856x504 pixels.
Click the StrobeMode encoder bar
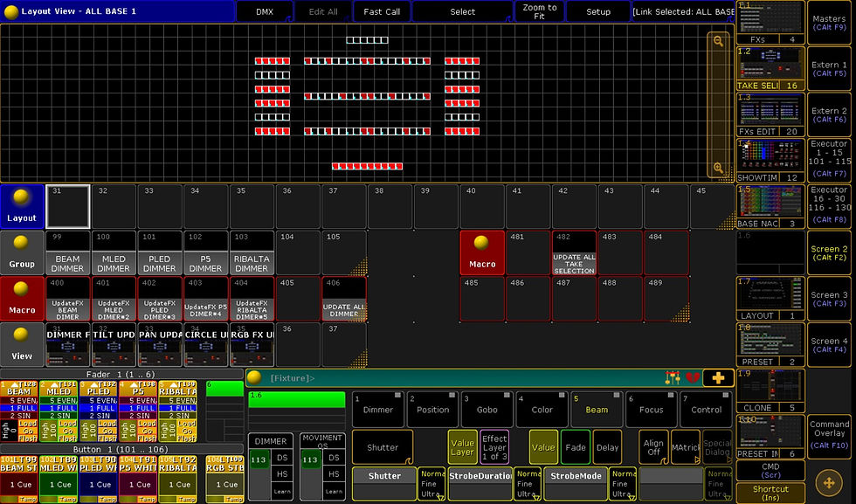click(576, 484)
